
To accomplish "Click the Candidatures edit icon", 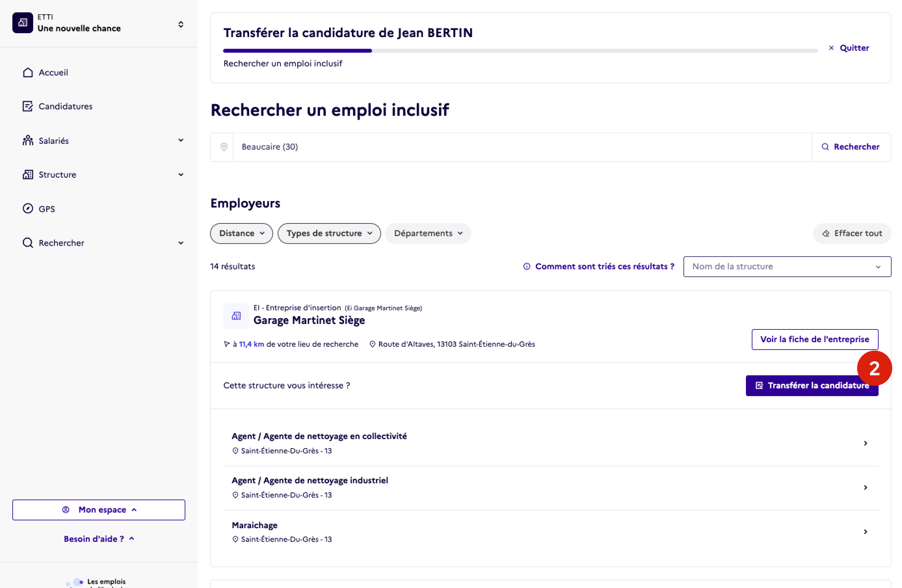I will pyautogui.click(x=28, y=106).
